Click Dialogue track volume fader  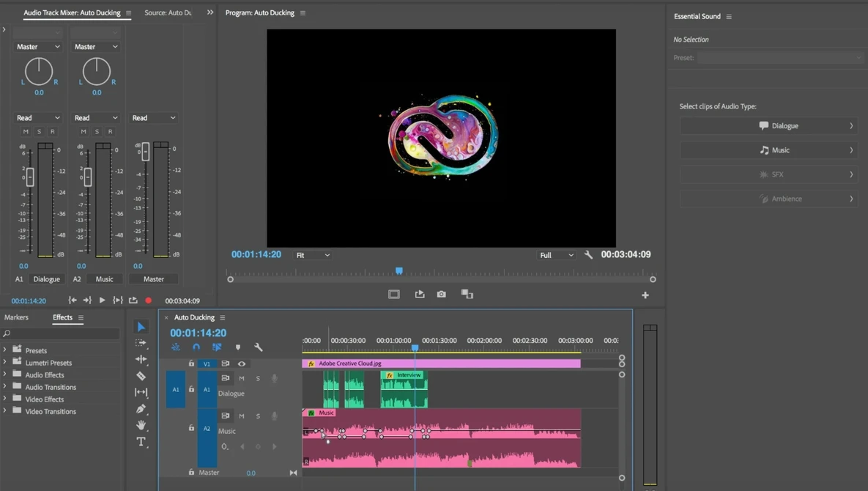point(30,177)
